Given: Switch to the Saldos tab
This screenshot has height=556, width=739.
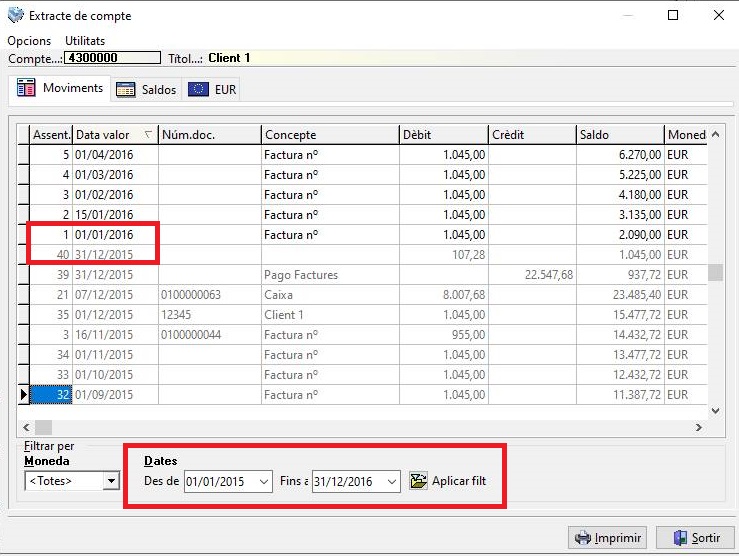Looking at the screenshot, I should 146,89.
